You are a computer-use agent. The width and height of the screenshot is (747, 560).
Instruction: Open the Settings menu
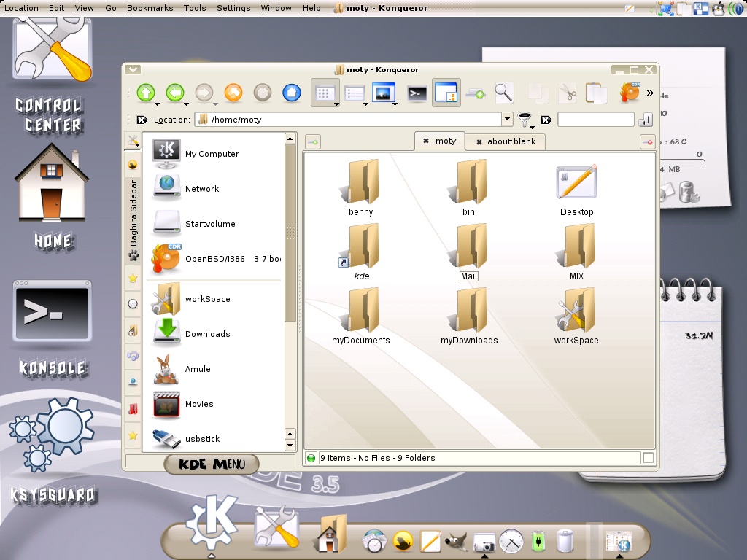coord(233,8)
